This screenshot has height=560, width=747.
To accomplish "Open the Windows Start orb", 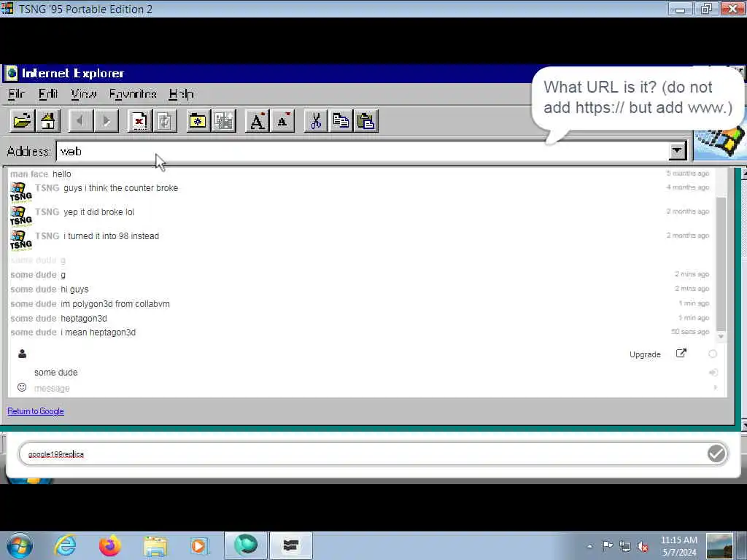I will click(20, 545).
